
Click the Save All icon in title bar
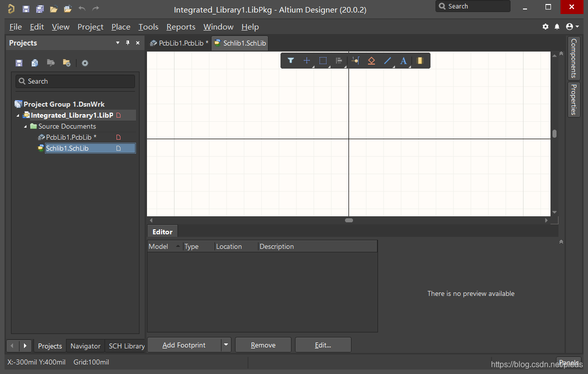(40, 9)
